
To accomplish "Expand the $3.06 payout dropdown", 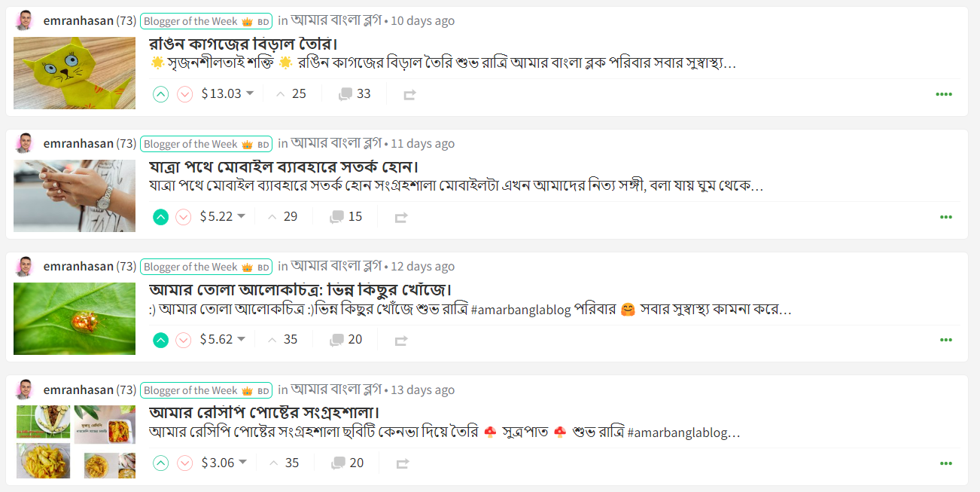I will point(242,462).
